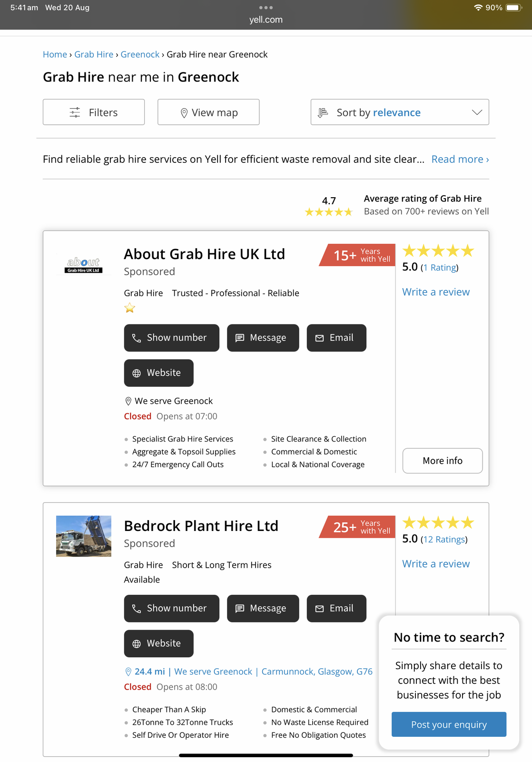Expand description with Read more
The image size is (532, 762).
click(x=460, y=159)
